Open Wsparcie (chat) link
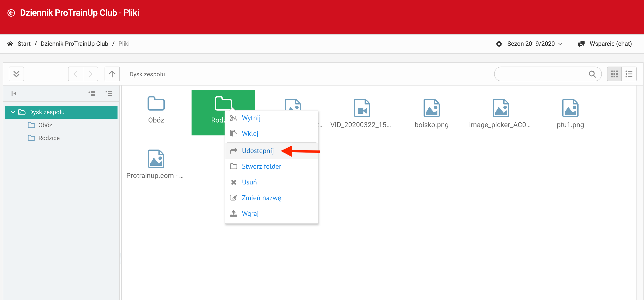644x300 pixels. tap(610, 44)
